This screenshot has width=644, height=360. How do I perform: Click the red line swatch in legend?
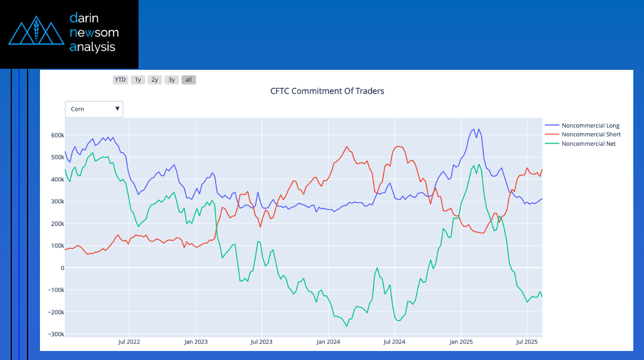[x=552, y=135]
